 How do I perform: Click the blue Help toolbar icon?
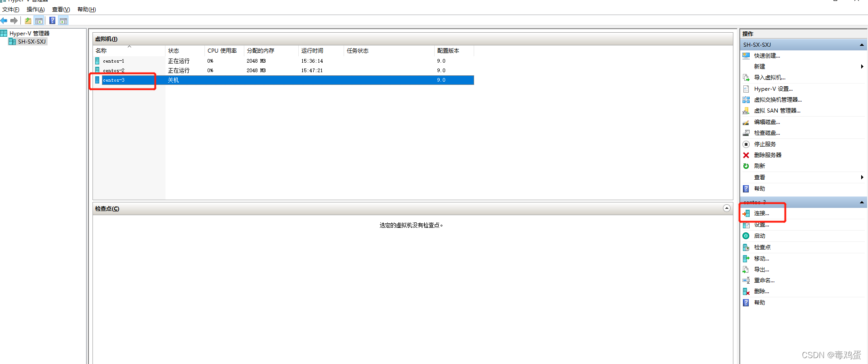click(x=53, y=20)
